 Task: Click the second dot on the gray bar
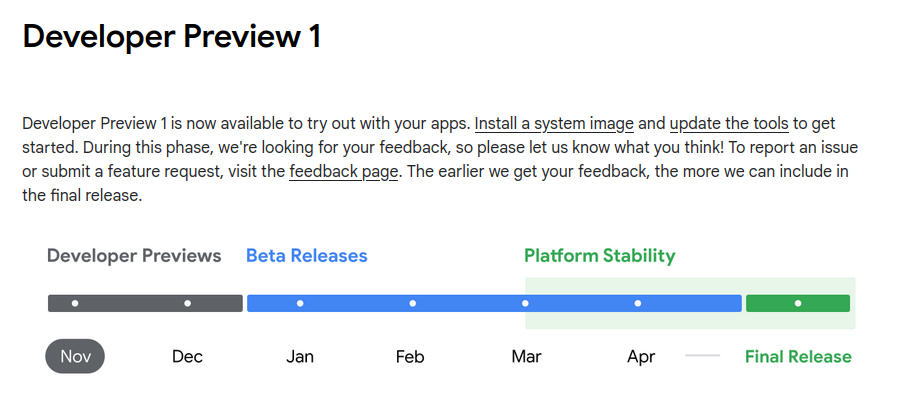(x=188, y=304)
